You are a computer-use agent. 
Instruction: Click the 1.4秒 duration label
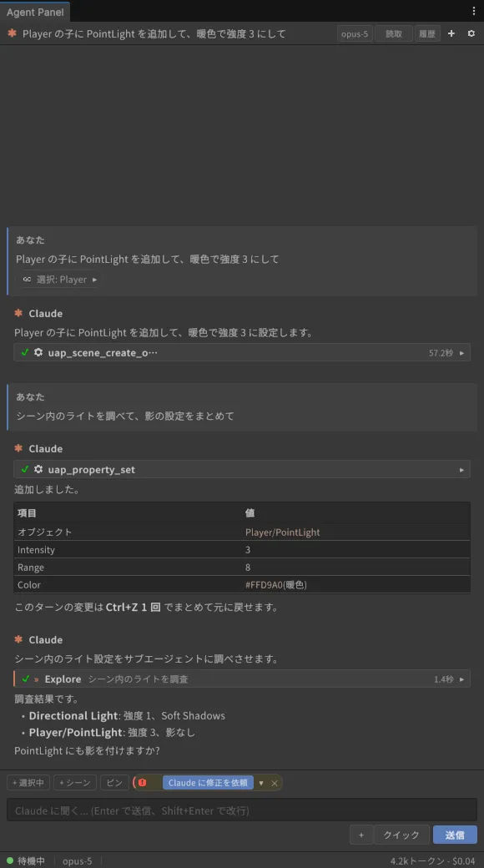point(444,679)
